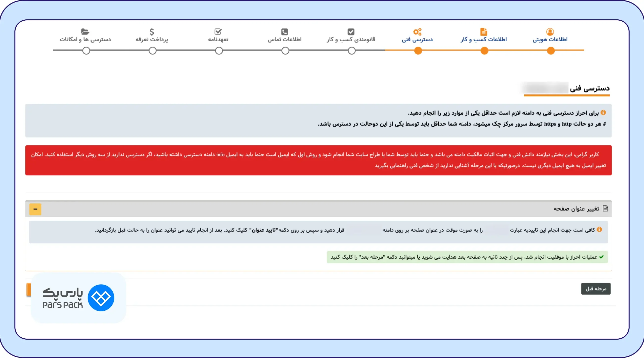Click the قانونمندی کسب و کار empty progress circle
Image resolution: width=644 pixels, height=358 pixels.
(352, 51)
